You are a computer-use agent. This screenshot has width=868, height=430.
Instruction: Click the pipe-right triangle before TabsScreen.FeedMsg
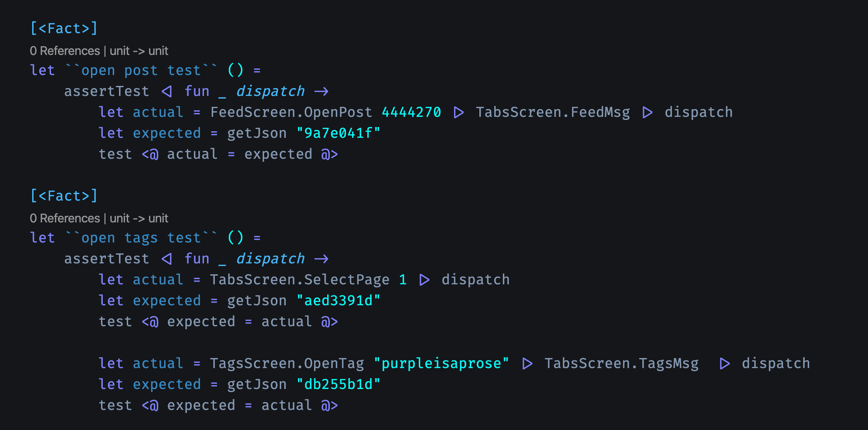click(458, 113)
